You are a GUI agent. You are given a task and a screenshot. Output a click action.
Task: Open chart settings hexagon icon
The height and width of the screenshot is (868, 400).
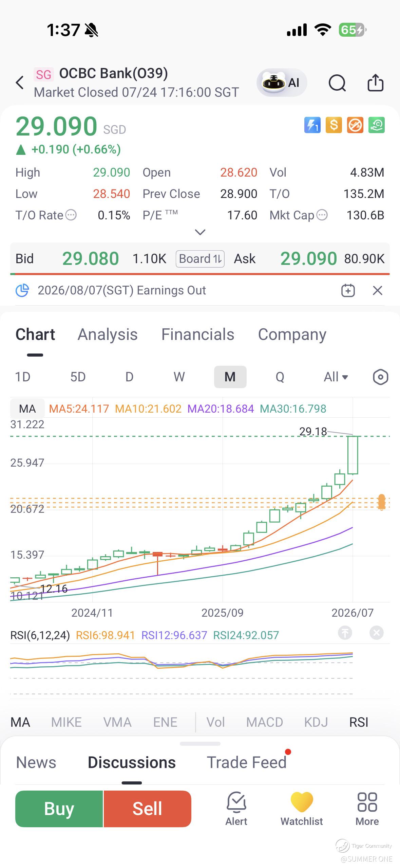[x=380, y=377]
